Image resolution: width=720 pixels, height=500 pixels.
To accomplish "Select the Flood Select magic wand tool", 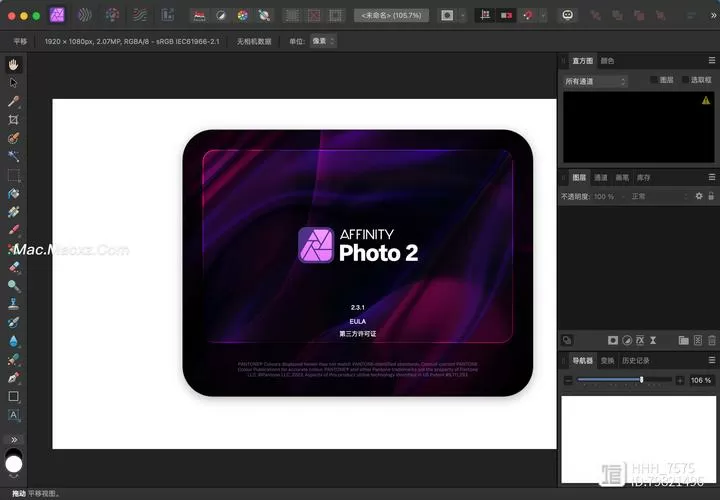I will [x=13, y=156].
